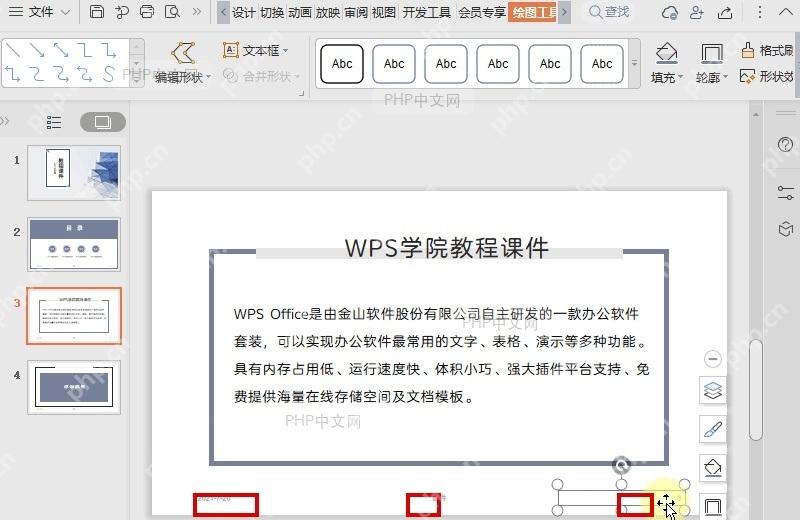
Task: Expand the shapes gallery dropdown
Action: (x=136, y=80)
